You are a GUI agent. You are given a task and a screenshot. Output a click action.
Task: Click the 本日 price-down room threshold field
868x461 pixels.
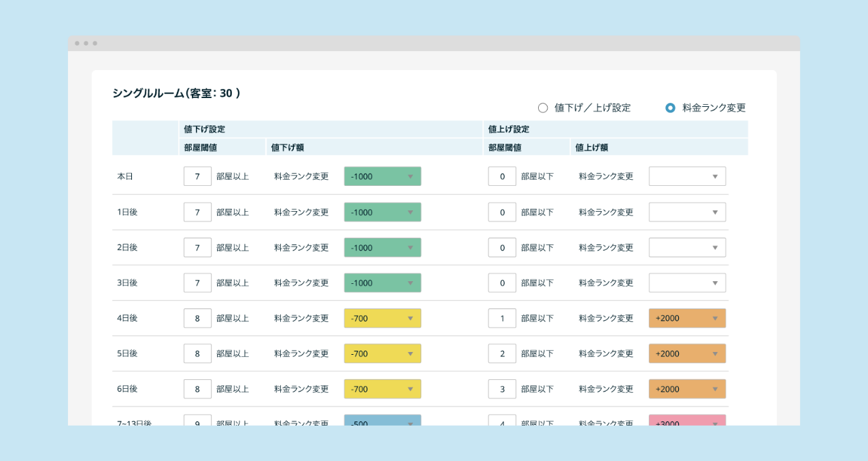[x=197, y=176]
